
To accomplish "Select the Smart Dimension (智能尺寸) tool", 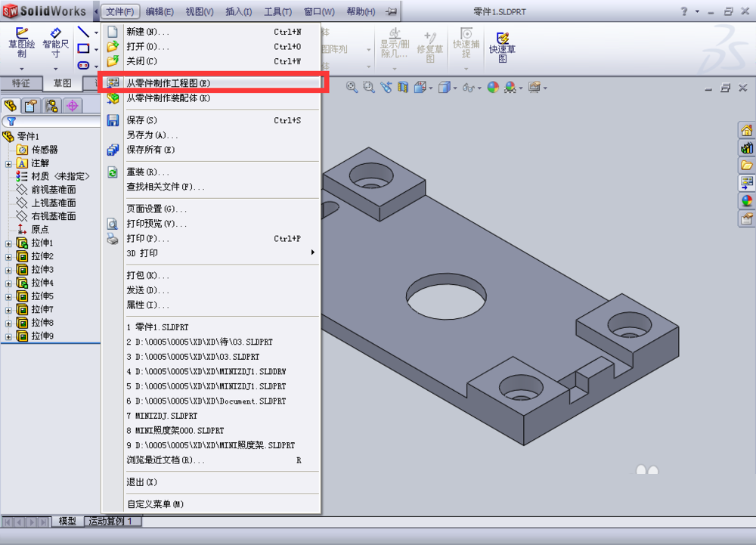I will coord(55,42).
